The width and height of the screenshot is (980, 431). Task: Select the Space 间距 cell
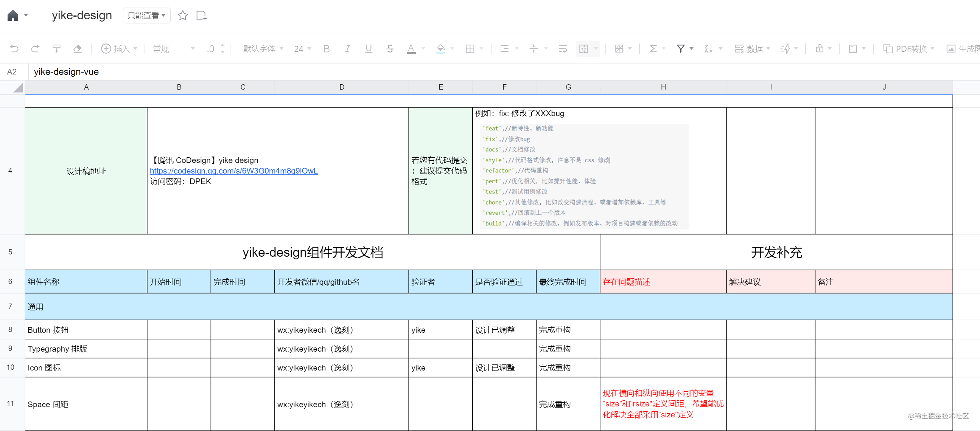(x=86, y=404)
